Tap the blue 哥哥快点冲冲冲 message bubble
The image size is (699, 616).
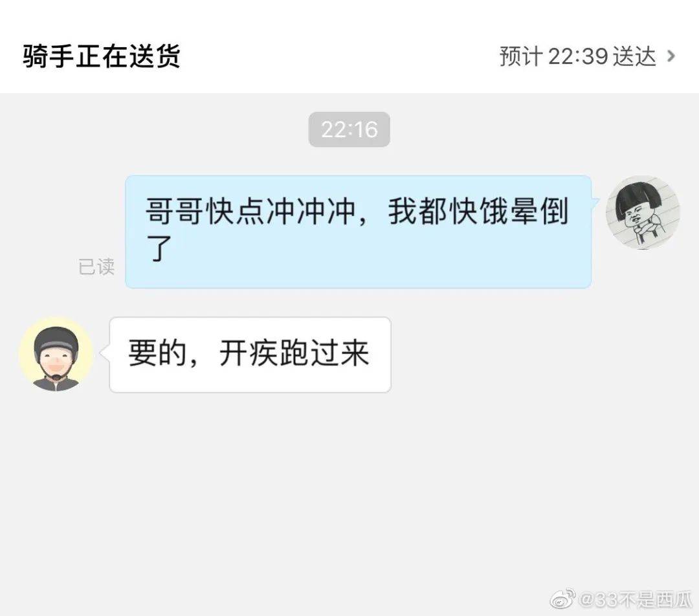(x=359, y=232)
